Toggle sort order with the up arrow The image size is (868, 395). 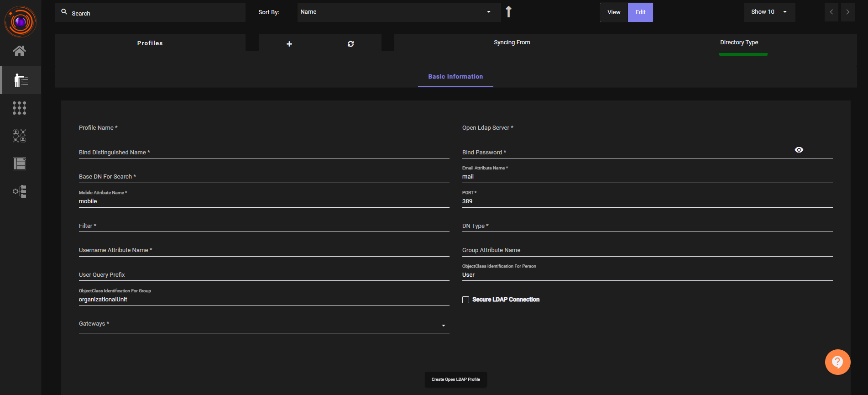(508, 12)
